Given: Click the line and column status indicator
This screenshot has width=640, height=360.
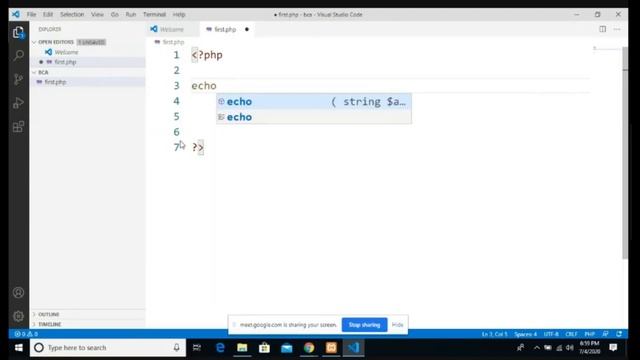Looking at the screenshot, I should [x=494, y=334].
